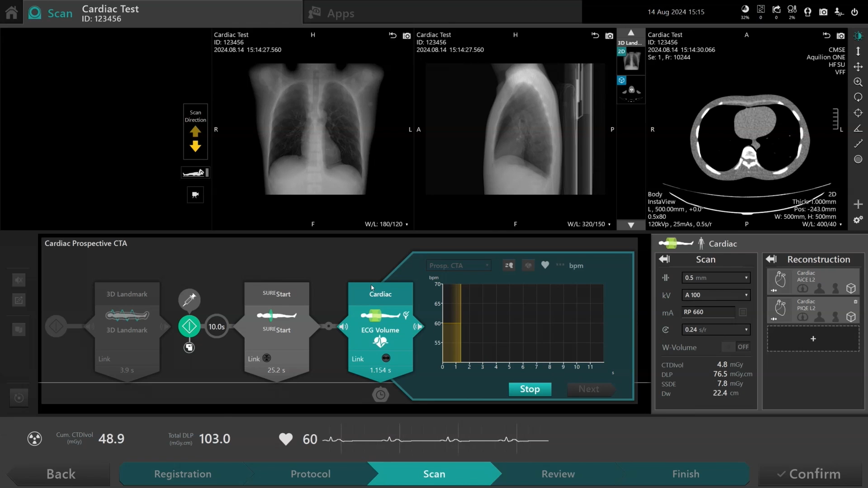Toggle the W-Volume OFF switch
868x488 pixels.
coord(736,347)
